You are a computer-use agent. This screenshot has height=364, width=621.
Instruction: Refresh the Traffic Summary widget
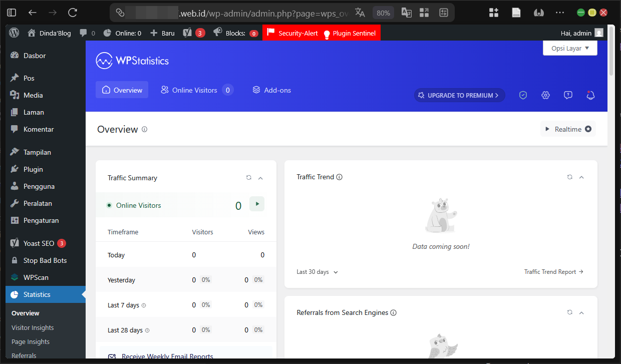click(x=249, y=178)
